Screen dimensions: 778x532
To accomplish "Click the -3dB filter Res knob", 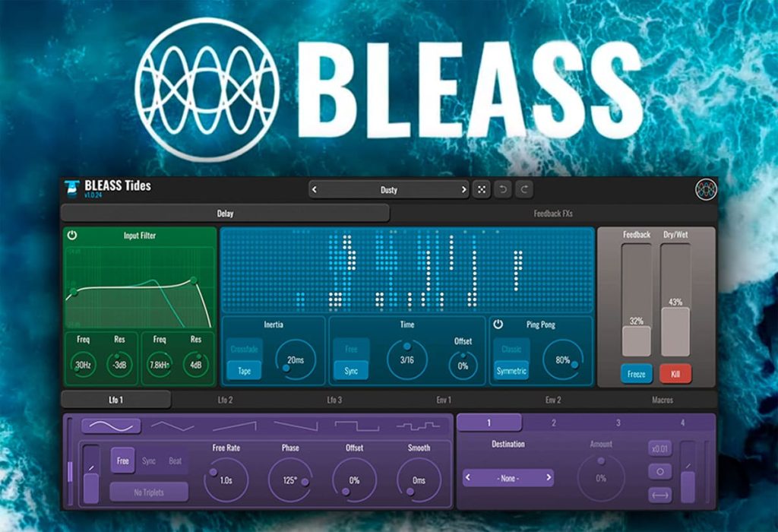I will (x=119, y=365).
